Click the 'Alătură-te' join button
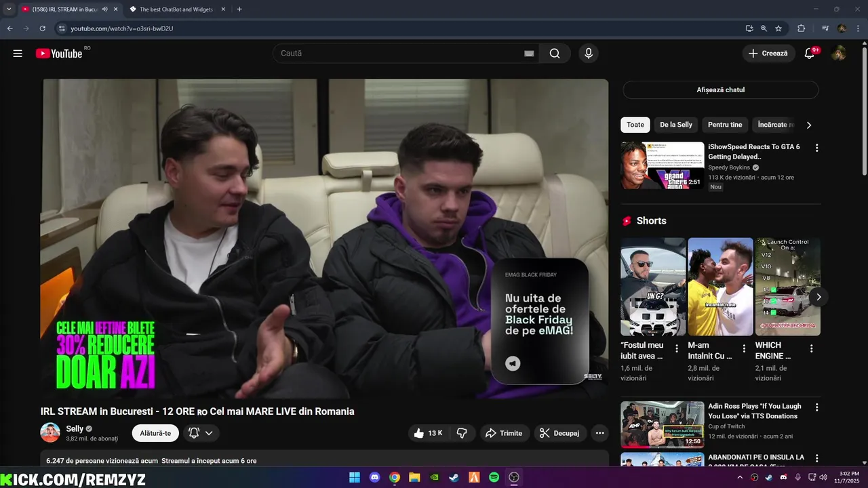The height and width of the screenshot is (488, 868). click(x=155, y=433)
